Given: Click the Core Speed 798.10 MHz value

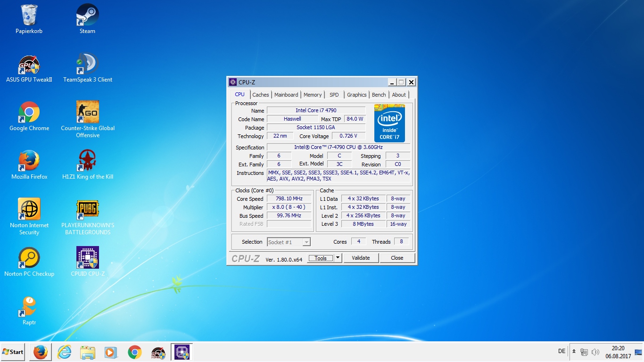Looking at the screenshot, I should point(289,198).
